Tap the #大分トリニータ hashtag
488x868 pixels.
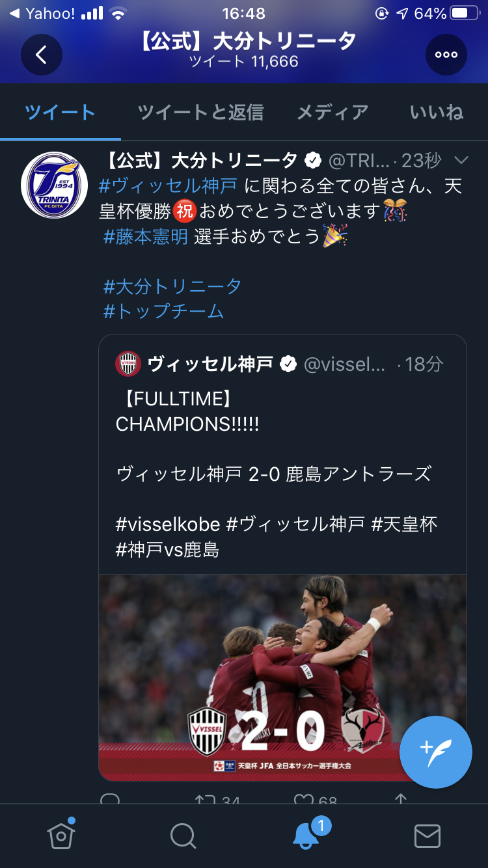pyautogui.click(x=172, y=286)
